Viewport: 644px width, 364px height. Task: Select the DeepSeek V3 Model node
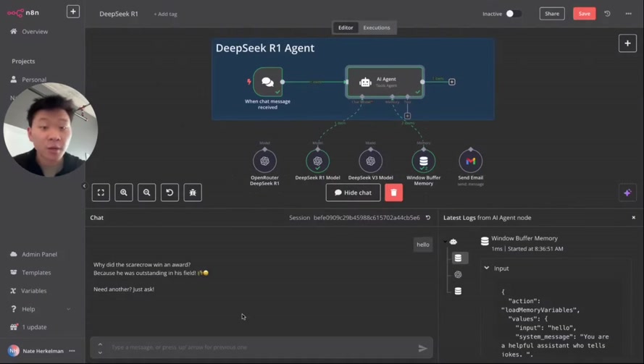tap(370, 161)
